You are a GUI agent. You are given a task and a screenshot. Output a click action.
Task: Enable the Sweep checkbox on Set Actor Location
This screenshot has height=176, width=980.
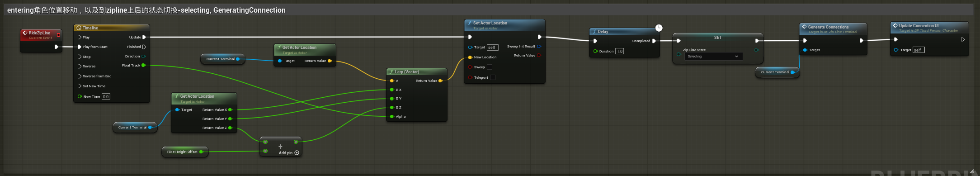coord(490,67)
